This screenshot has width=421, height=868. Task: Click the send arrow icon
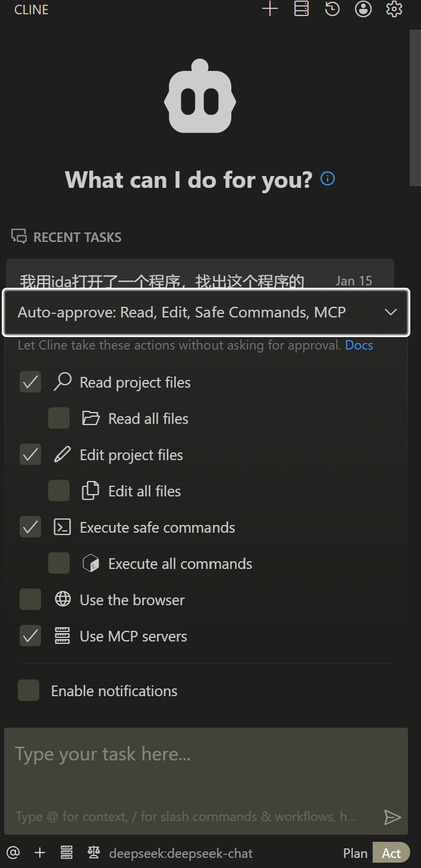click(392, 817)
